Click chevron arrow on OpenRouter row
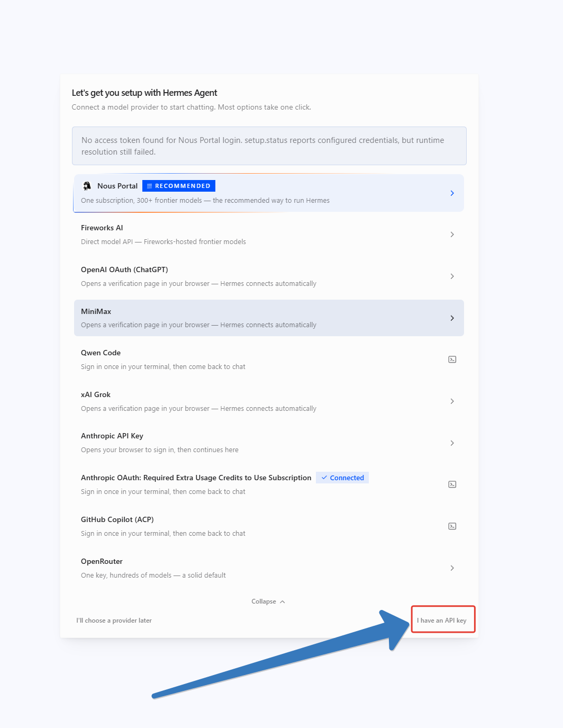The image size is (563, 728). click(452, 568)
